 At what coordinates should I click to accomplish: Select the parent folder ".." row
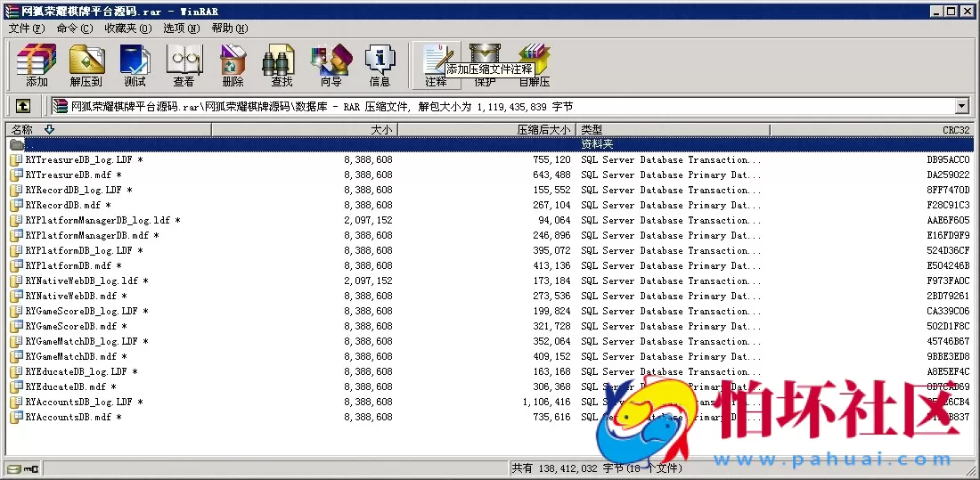32,144
